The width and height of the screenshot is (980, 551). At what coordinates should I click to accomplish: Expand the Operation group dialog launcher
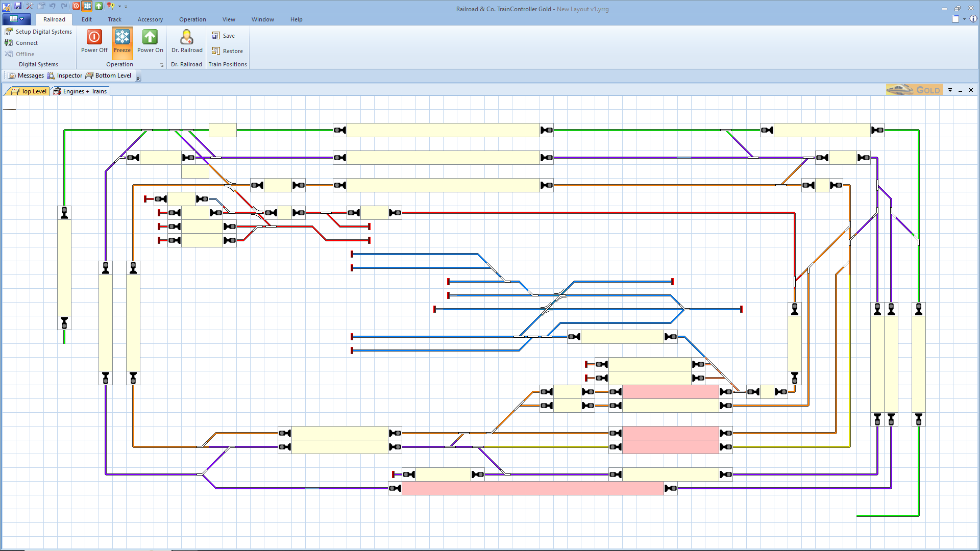162,65
